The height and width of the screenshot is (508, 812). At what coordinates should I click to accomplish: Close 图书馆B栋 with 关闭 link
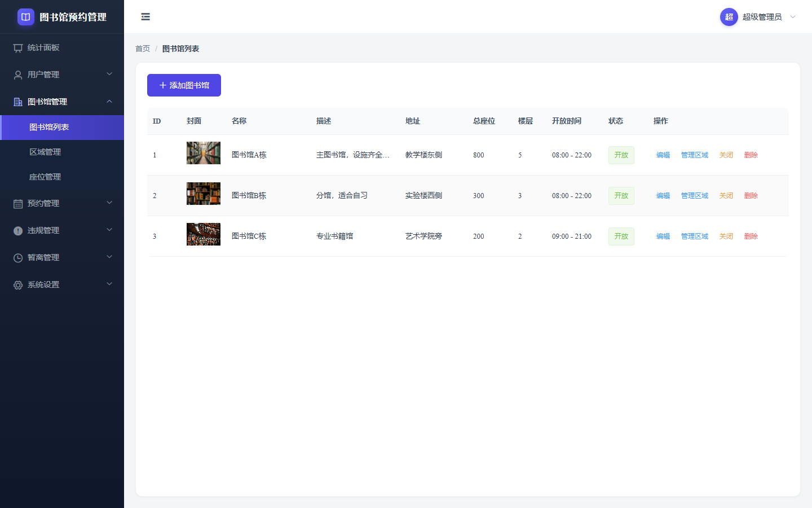[726, 196]
